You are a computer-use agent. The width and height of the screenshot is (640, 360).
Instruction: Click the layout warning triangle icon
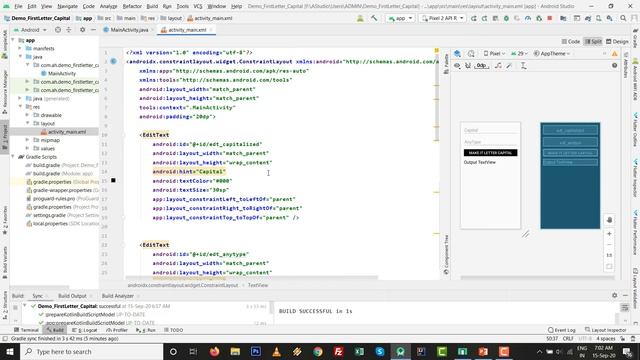(614, 53)
